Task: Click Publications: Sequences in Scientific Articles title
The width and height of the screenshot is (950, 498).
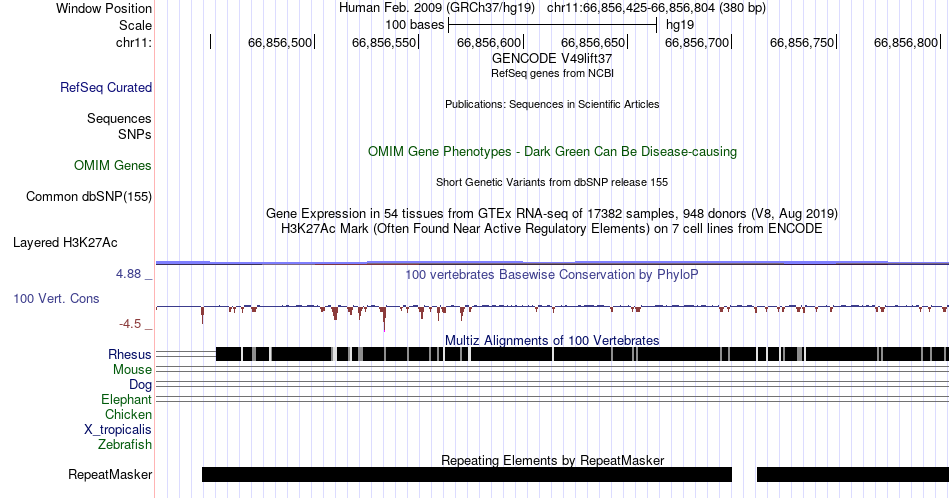Action: 552,104
